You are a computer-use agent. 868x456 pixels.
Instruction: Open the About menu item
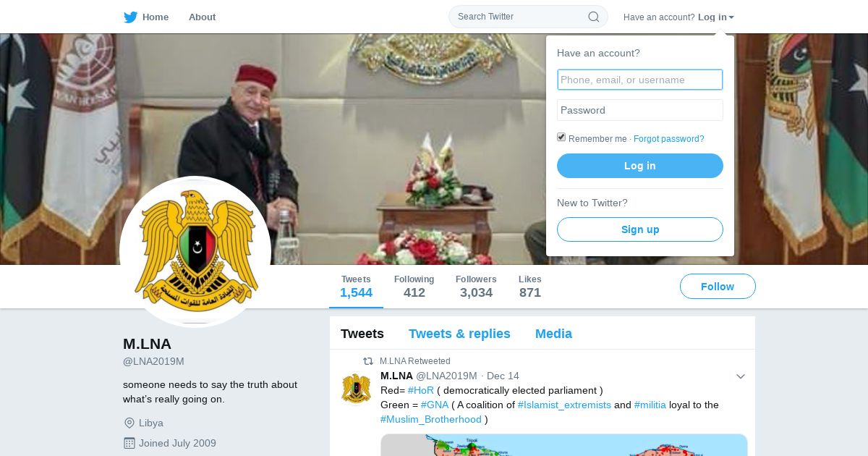pyautogui.click(x=202, y=17)
